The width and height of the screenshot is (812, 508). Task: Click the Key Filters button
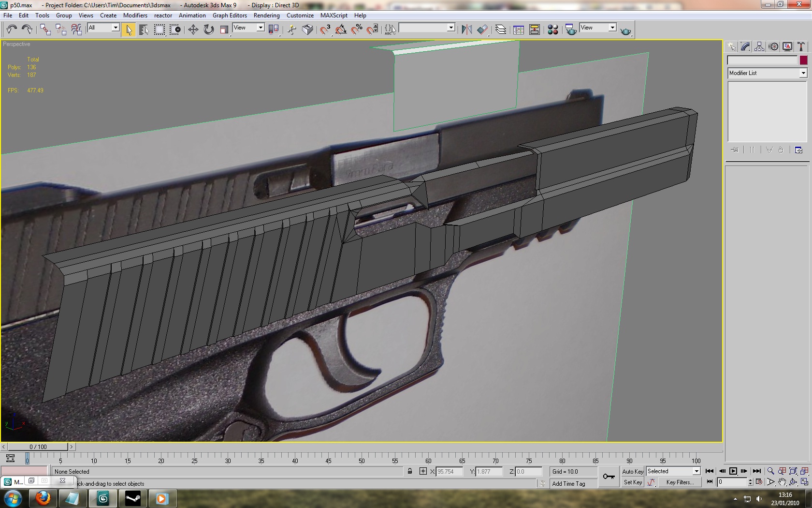680,482
